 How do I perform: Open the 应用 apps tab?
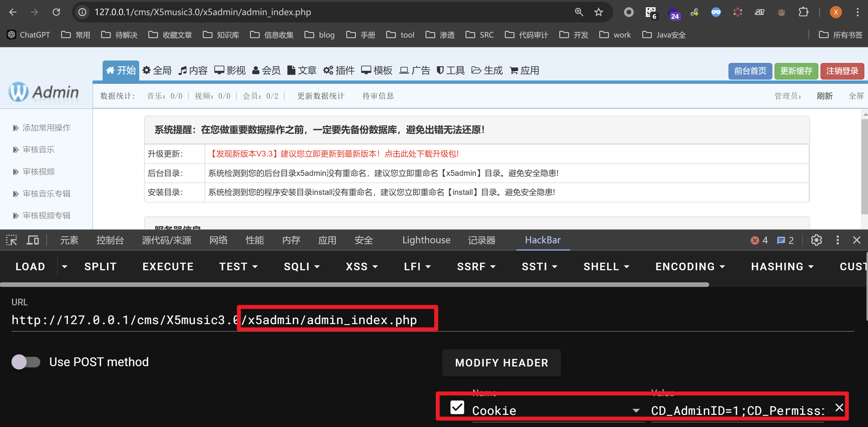pyautogui.click(x=524, y=71)
